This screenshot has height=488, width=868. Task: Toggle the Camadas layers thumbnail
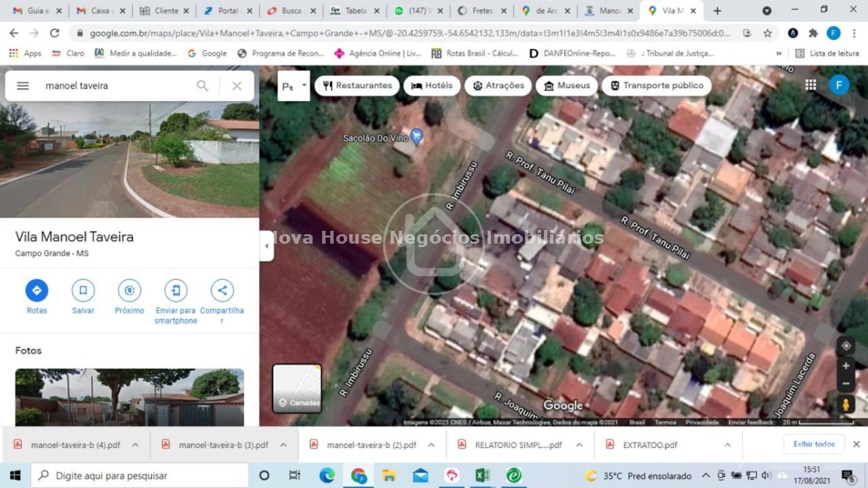point(297,388)
